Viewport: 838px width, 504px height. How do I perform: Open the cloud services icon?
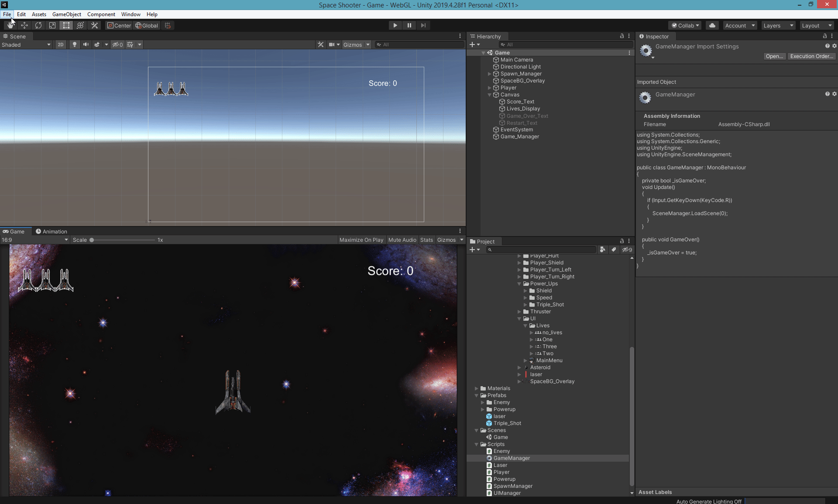click(712, 25)
